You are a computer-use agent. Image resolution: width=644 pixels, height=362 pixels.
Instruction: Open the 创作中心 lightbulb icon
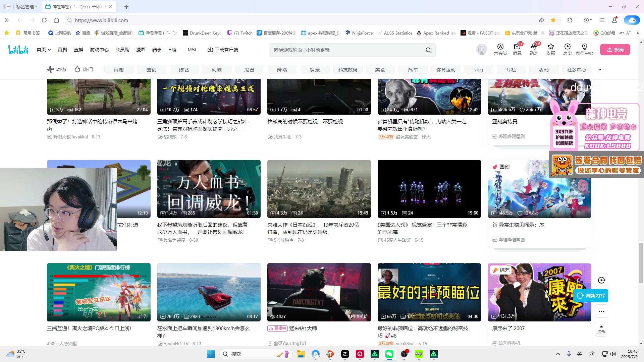click(x=584, y=49)
